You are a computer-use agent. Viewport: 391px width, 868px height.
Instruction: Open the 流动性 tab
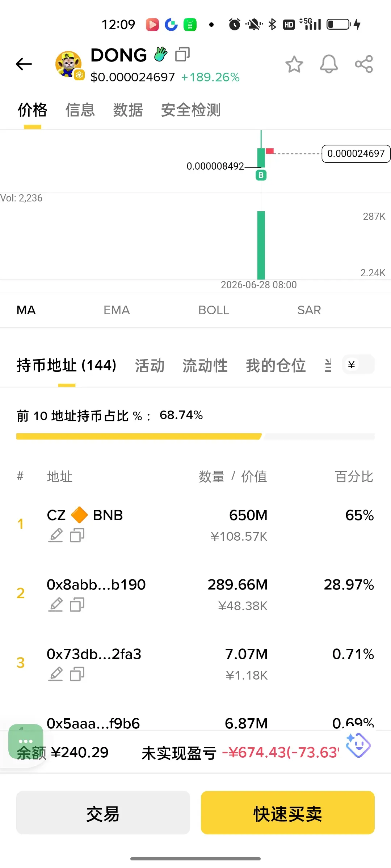point(205,365)
